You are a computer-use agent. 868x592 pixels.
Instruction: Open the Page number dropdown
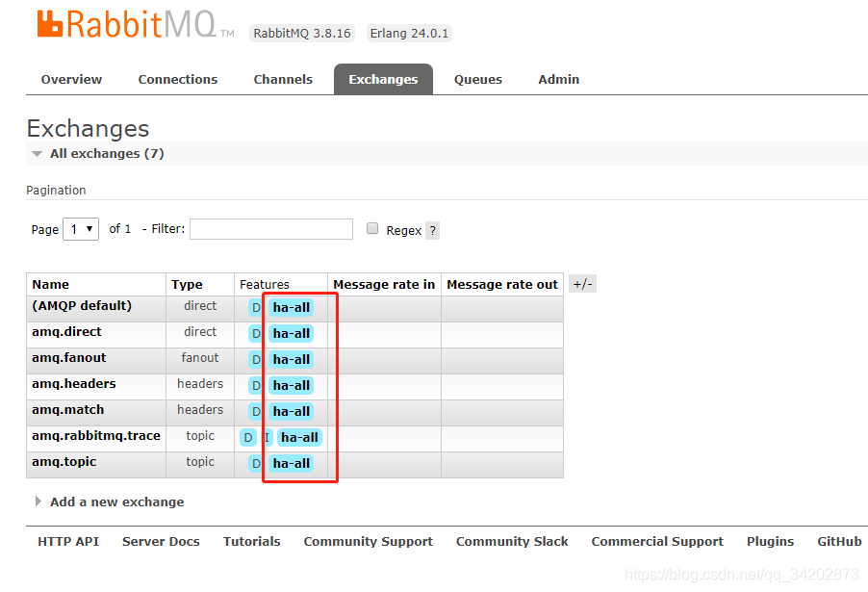click(x=81, y=229)
